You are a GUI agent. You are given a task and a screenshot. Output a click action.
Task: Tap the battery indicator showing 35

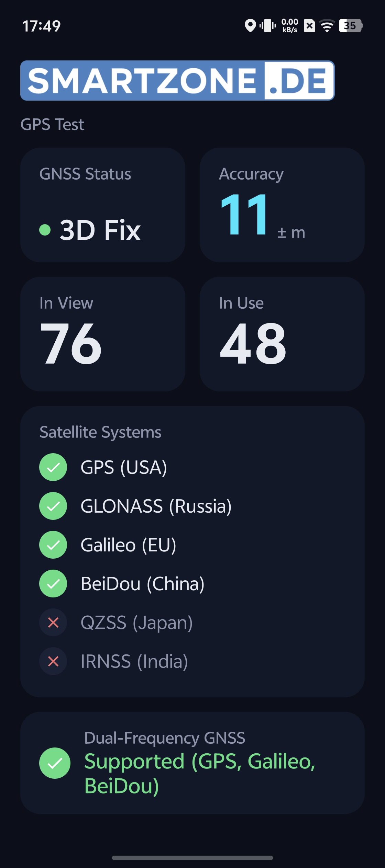[x=350, y=26]
